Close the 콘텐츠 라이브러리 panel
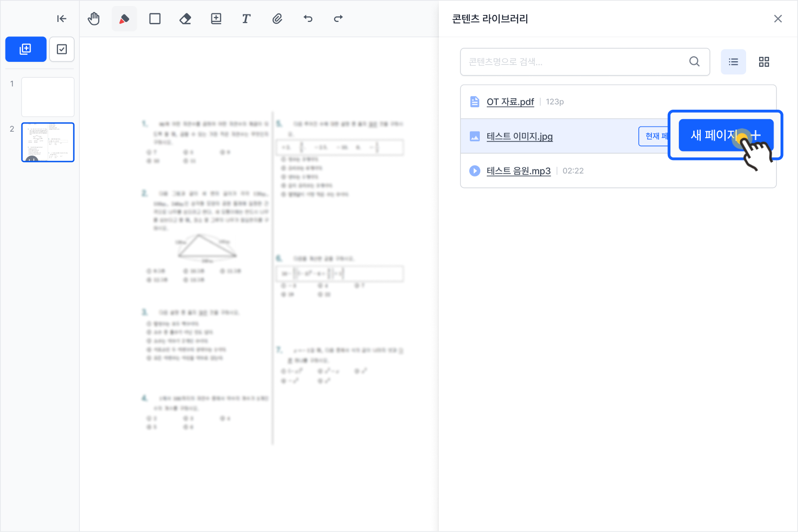The image size is (798, 532). click(x=778, y=19)
